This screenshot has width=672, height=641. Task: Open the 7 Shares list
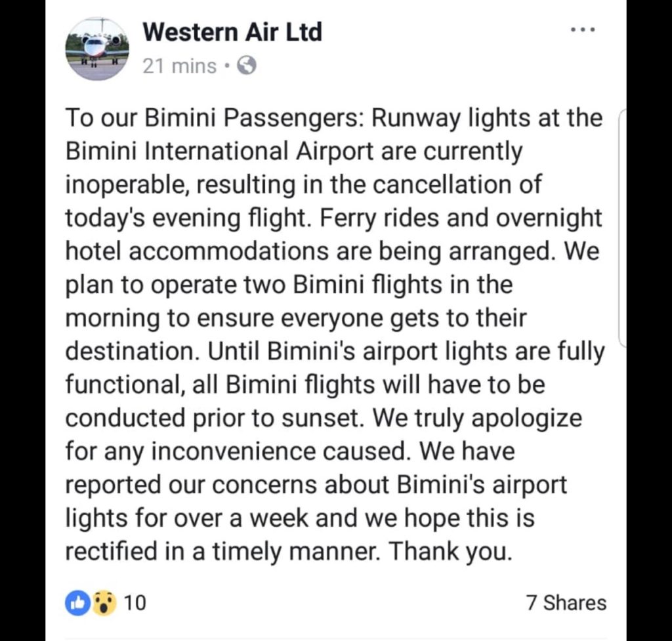566,603
